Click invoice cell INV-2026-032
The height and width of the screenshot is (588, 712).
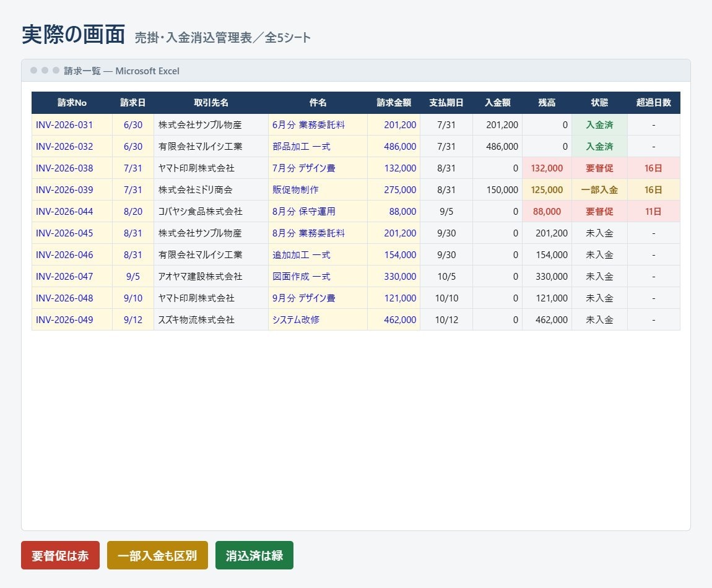tap(72, 146)
